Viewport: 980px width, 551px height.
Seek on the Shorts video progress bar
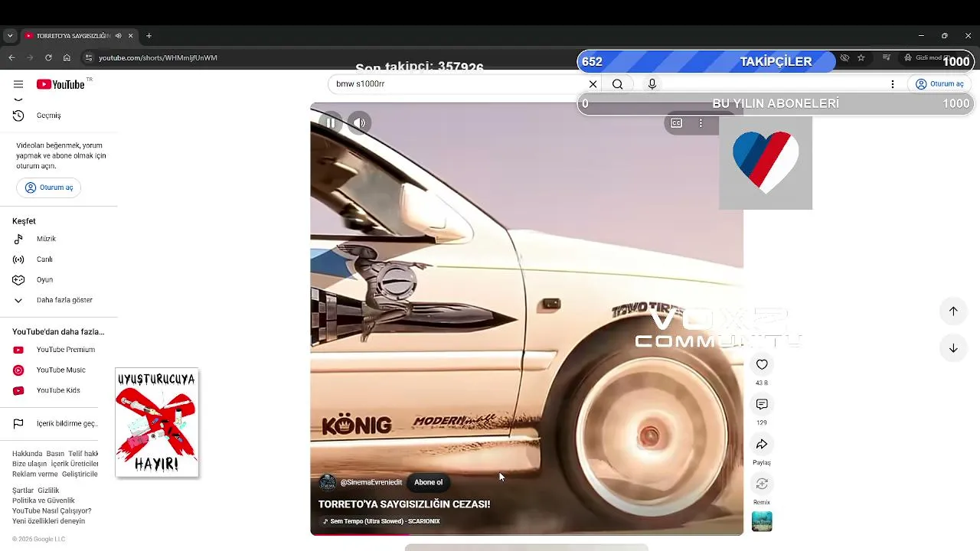tap(527, 534)
